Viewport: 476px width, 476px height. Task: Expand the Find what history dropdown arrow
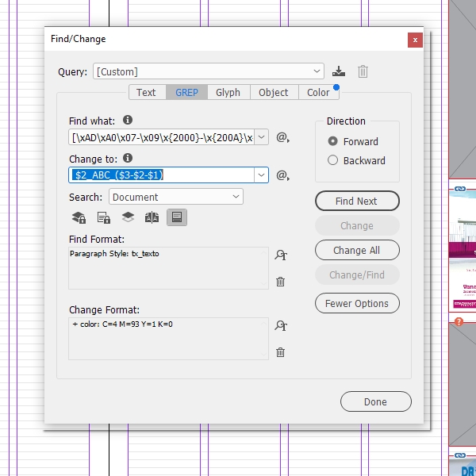point(262,137)
